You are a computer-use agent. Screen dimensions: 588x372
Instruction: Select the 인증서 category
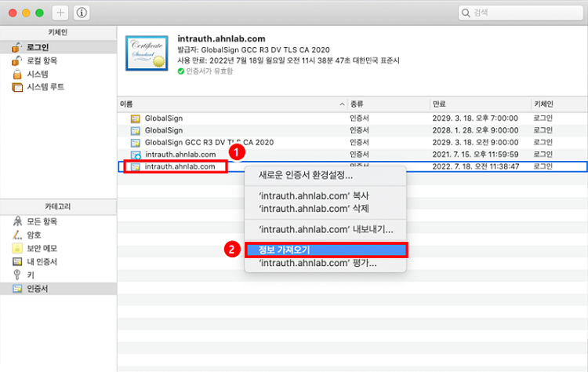pyautogui.click(x=58, y=289)
